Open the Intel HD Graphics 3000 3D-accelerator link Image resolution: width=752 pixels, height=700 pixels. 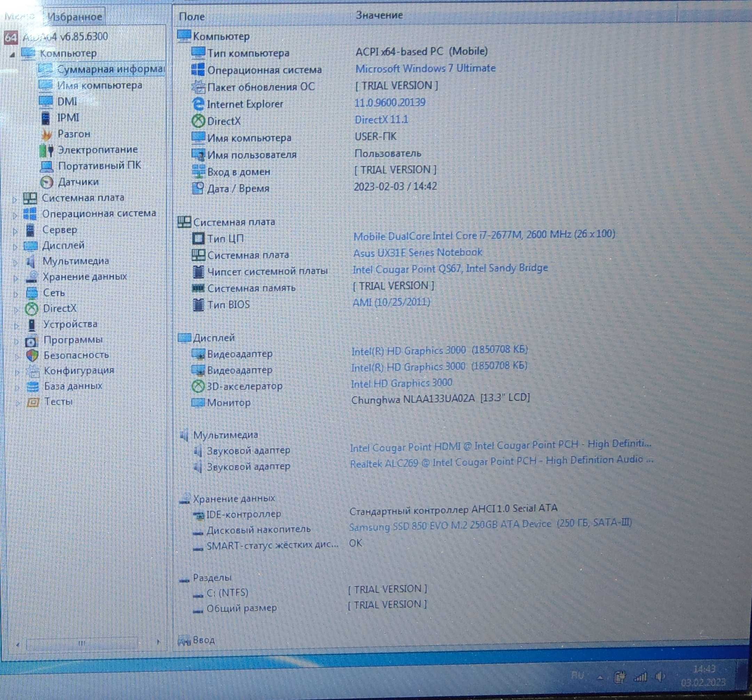[x=402, y=383]
